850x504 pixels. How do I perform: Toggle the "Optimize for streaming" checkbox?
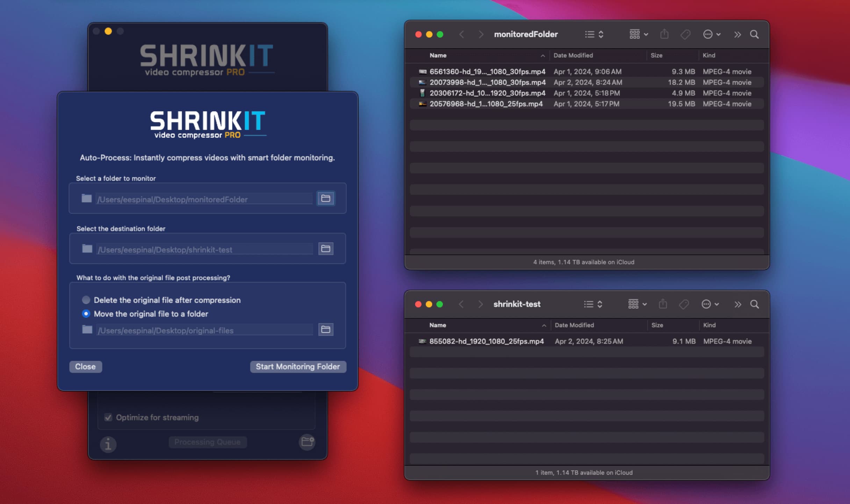tap(107, 417)
